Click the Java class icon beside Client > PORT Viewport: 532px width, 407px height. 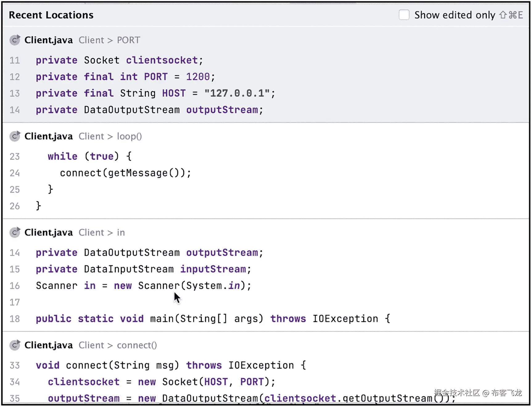coord(15,40)
